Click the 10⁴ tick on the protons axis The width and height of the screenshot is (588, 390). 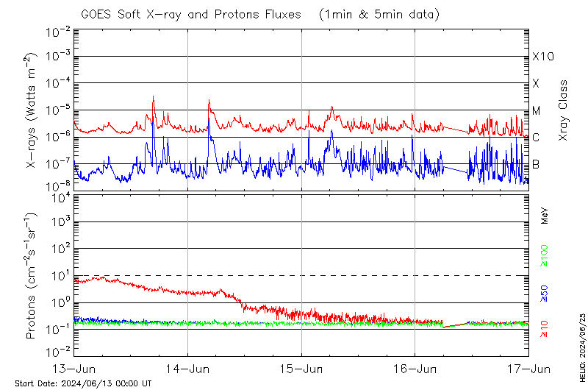[59, 196]
